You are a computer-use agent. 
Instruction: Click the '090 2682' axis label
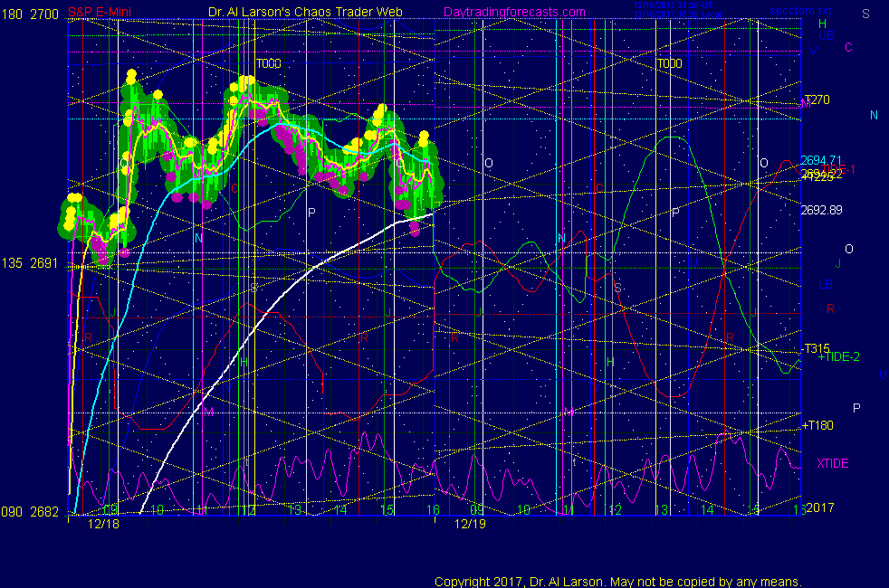coord(30,512)
